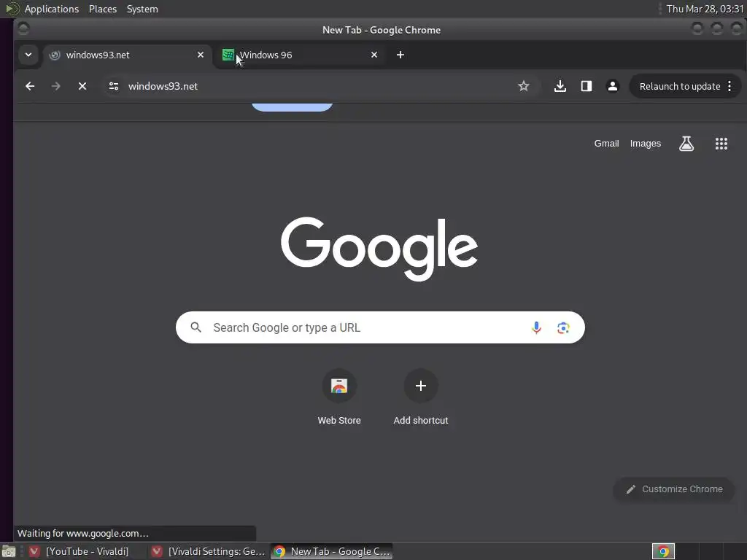The height and width of the screenshot is (560, 747).
Task: Click the "Waiting for www.google.com…" status text
Action: 83,533
